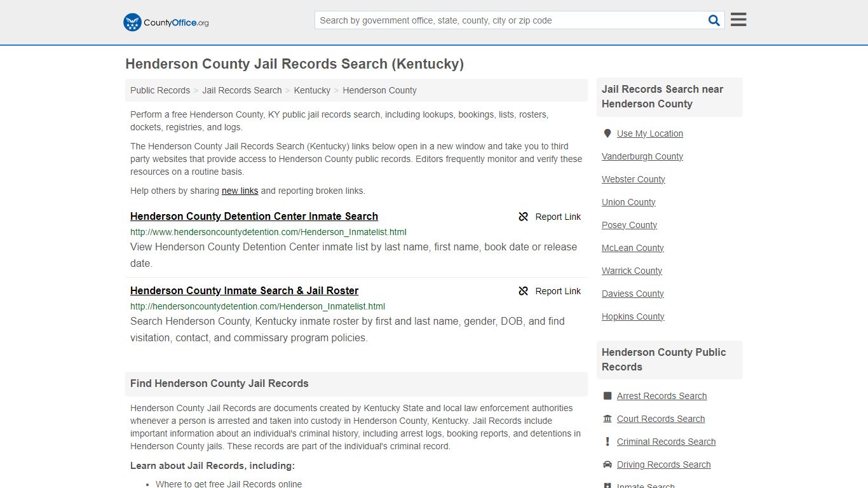The height and width of the screenshot is (488, 868).
Task: Go to Jail Records Search breadcrumb
Action: click(x=242, y=90)
